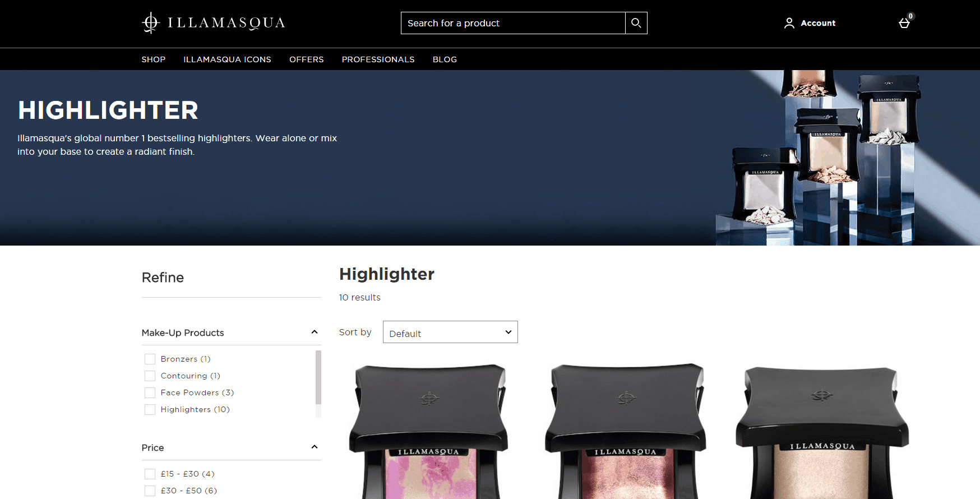
Task: Check the Contouring filter
Action: click(150, 376)
